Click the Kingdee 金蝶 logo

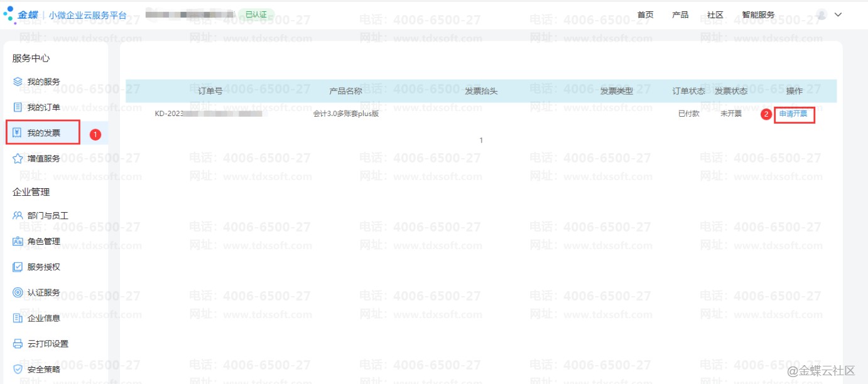[x=21, y=14]
